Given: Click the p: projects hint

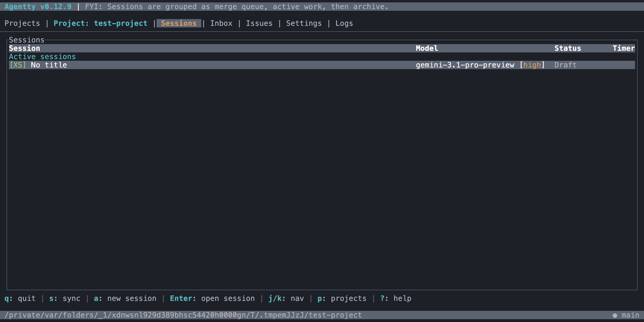Looking at the screenshot, I should (342, 298).
